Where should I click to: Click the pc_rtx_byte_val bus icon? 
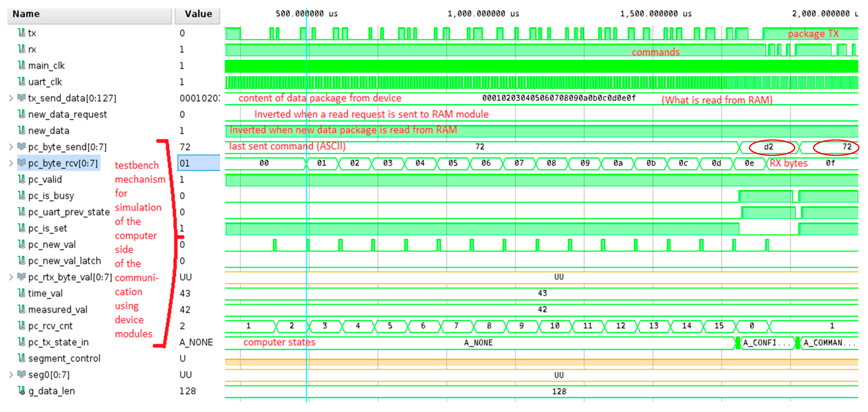(22, 277)
